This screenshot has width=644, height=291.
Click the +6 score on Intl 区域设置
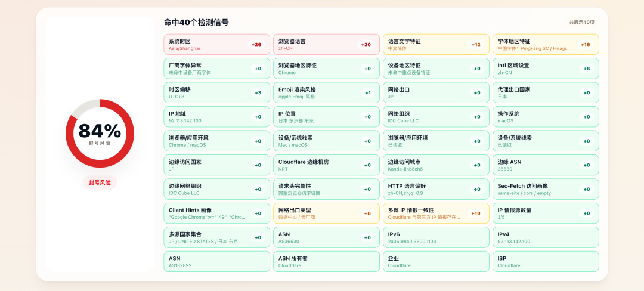pos(587,69)
